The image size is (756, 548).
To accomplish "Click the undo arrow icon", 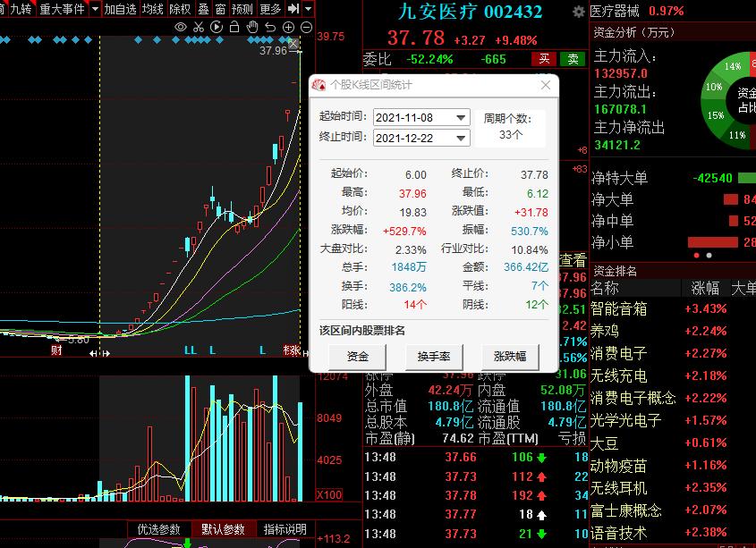I will (270, 29).
